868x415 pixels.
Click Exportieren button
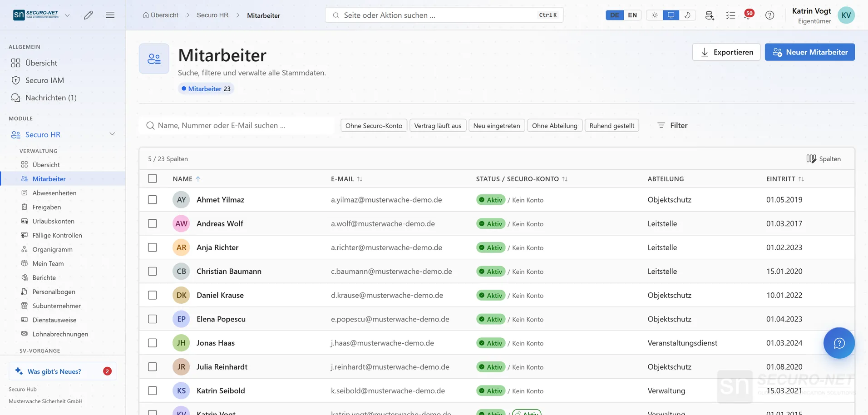pos(726,52)
